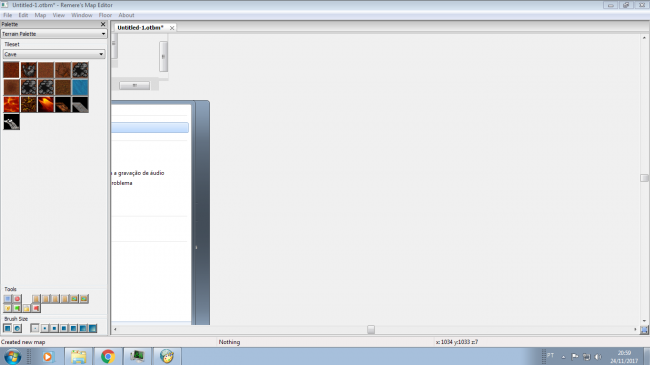Open the Window menu
650x365 pixels.
82,15
